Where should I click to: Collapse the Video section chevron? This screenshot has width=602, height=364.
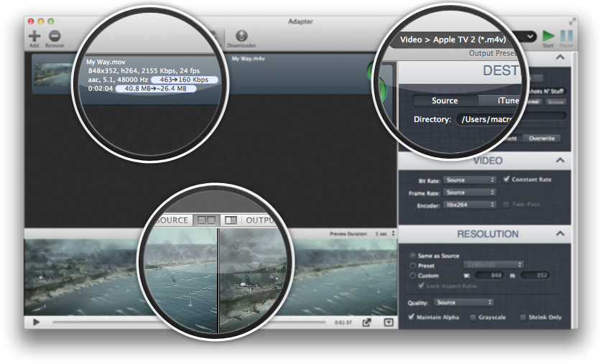[560, 160]
